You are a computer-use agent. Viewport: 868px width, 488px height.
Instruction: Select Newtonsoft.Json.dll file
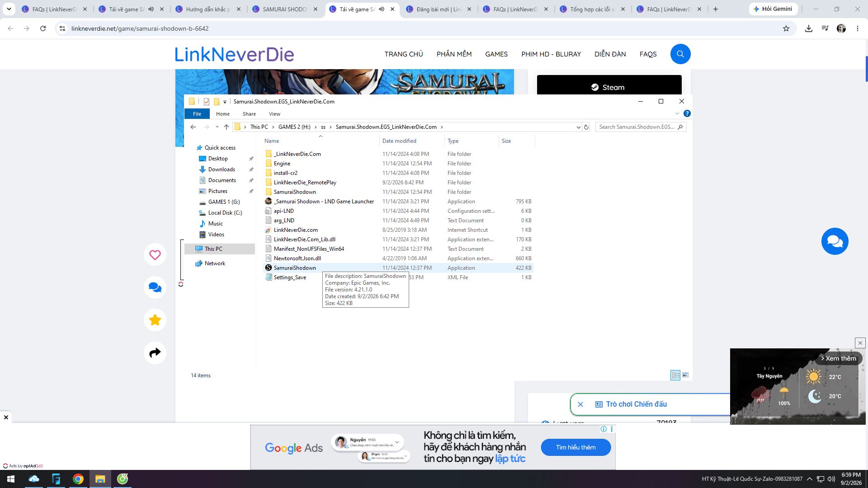tap(297, 258)
